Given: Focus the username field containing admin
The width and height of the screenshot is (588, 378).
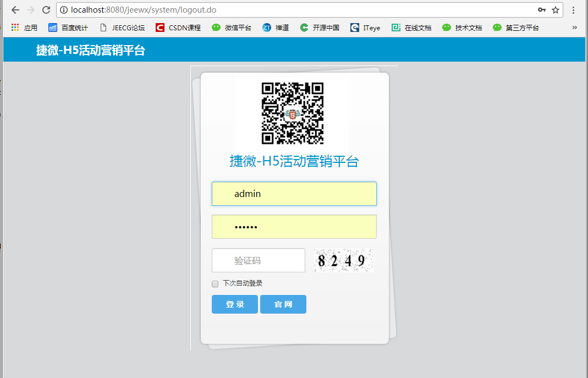Looking at the screenshot, I should tap(294, 194).
